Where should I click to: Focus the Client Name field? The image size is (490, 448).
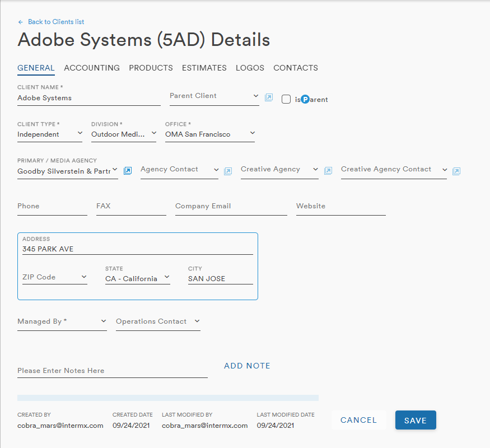[89, 98]
